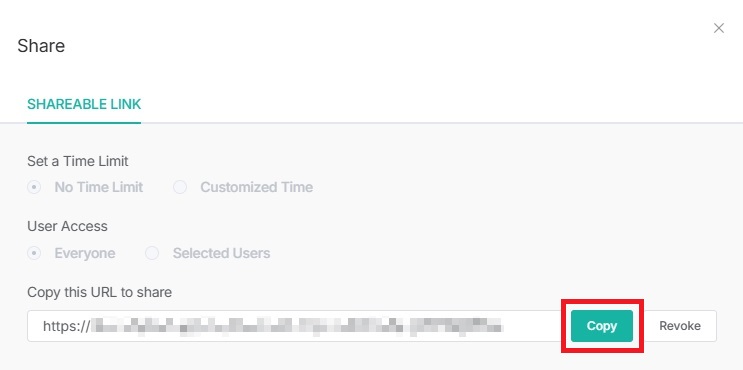
Task: Click the blurred portion of the share URL
Action: [297, 326]
